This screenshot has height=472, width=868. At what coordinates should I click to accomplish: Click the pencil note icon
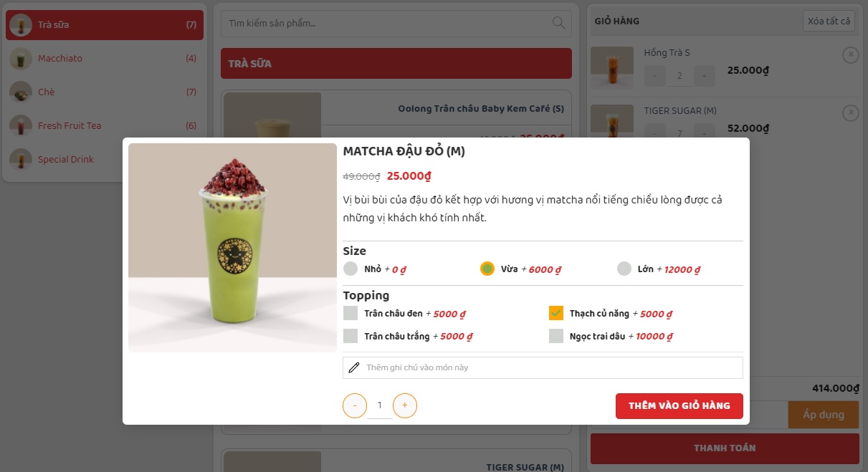[353, 367]
